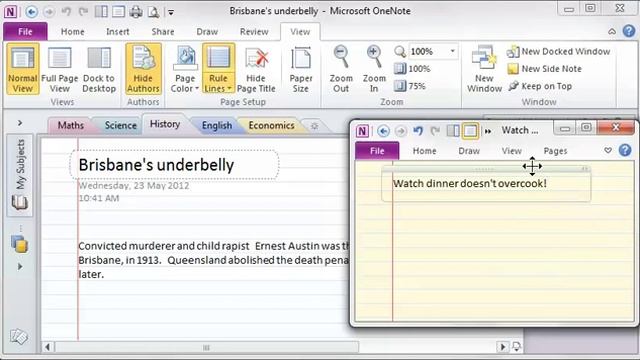Image resolution: width=640 pixels, height=360 pixels.
Task: Open OneNote Help in main window
Action: tap(629, 31)
